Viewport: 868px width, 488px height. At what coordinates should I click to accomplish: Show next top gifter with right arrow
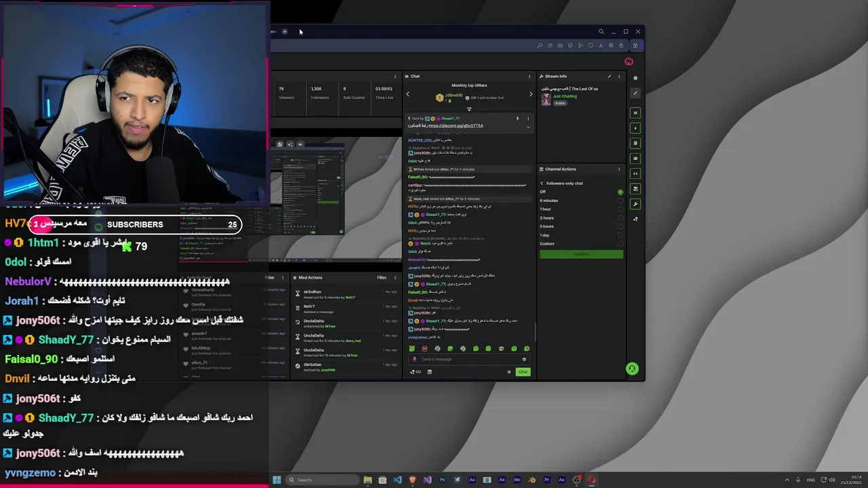pos(531,94)
